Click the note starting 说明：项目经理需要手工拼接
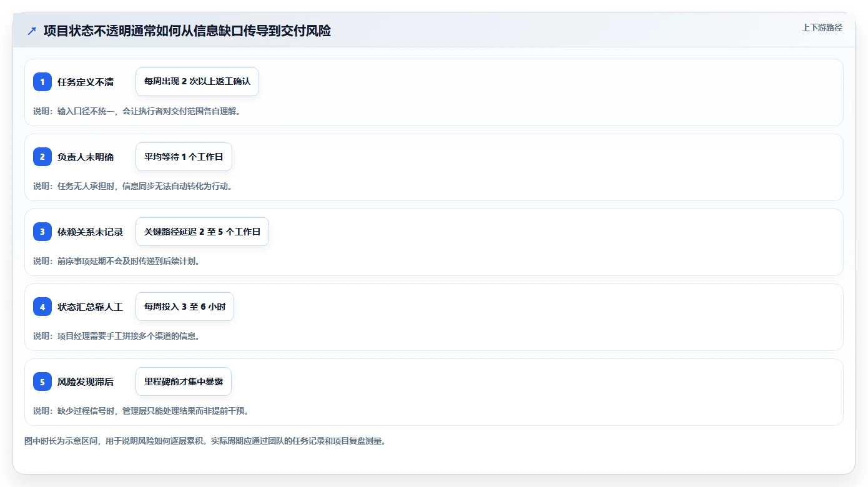Image resolution: width=868 pixels, height=487 pixels. pyautogui.click(x=117, y=336)
